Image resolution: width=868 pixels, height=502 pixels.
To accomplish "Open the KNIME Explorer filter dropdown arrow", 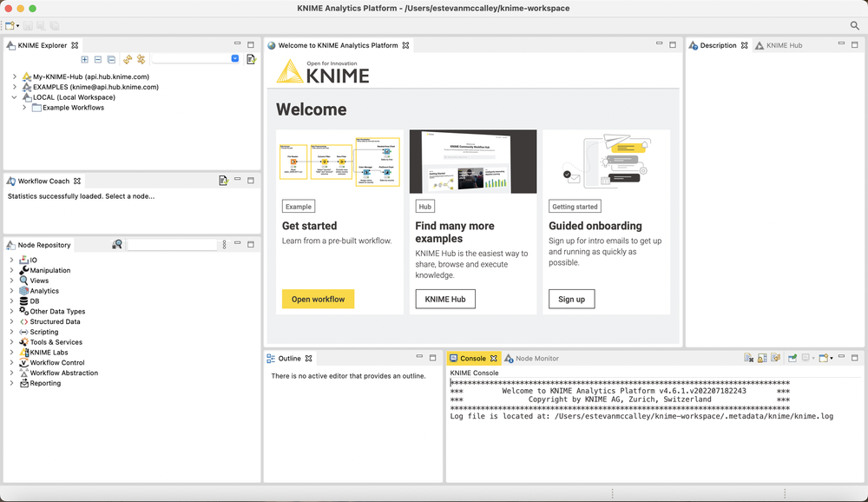I will 234,59.
